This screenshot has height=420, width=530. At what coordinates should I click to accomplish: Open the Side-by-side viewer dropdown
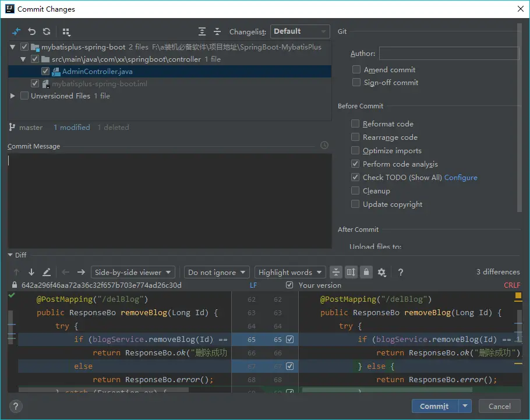click(x=133, y=272)
